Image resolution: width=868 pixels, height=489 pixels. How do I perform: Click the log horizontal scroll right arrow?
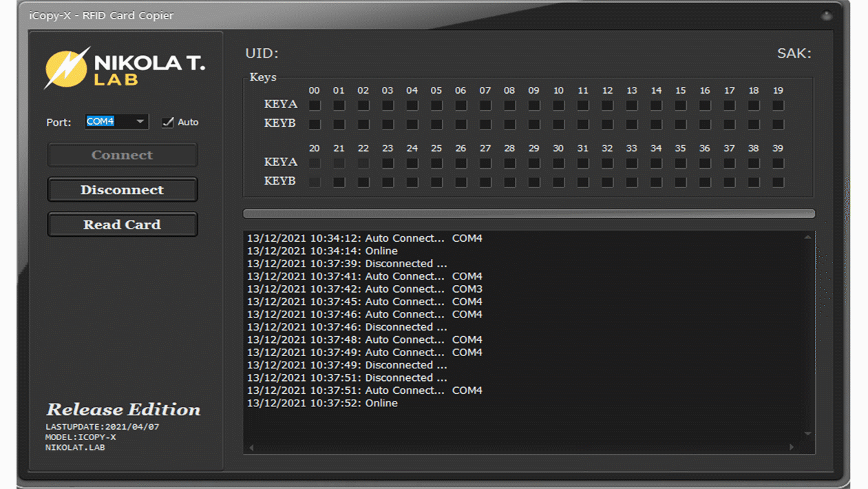(792, 447)
